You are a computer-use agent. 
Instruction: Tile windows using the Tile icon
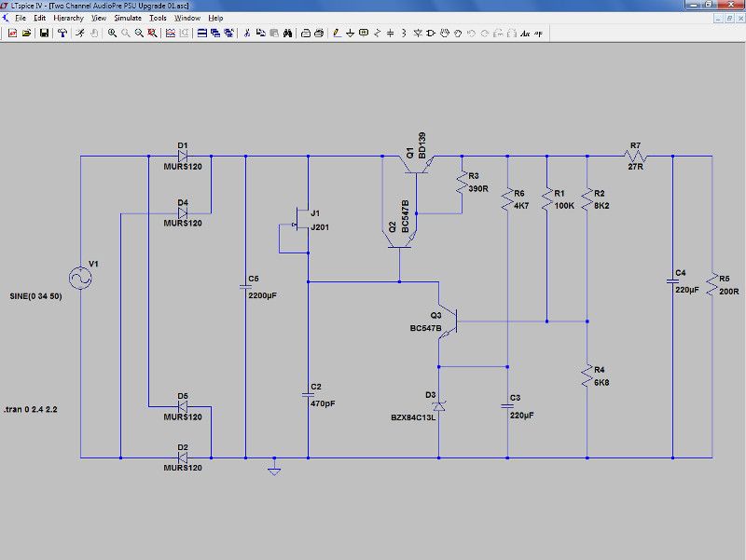click(x=201, y=34)
